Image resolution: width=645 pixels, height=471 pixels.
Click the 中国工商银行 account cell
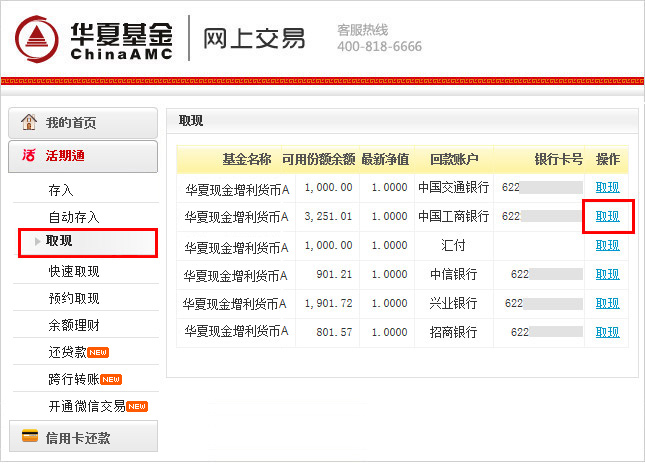click(x=453, y=216)
